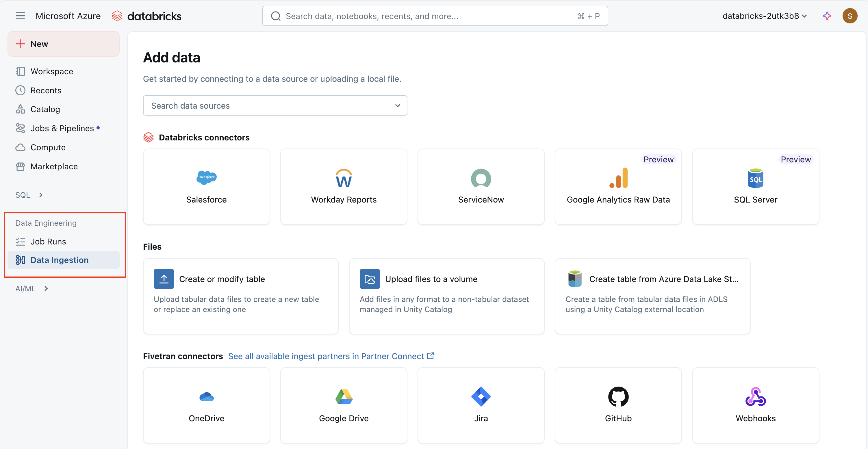Go to Catalog in the sidebar
The image size is (868, 449).
(45, 109)
